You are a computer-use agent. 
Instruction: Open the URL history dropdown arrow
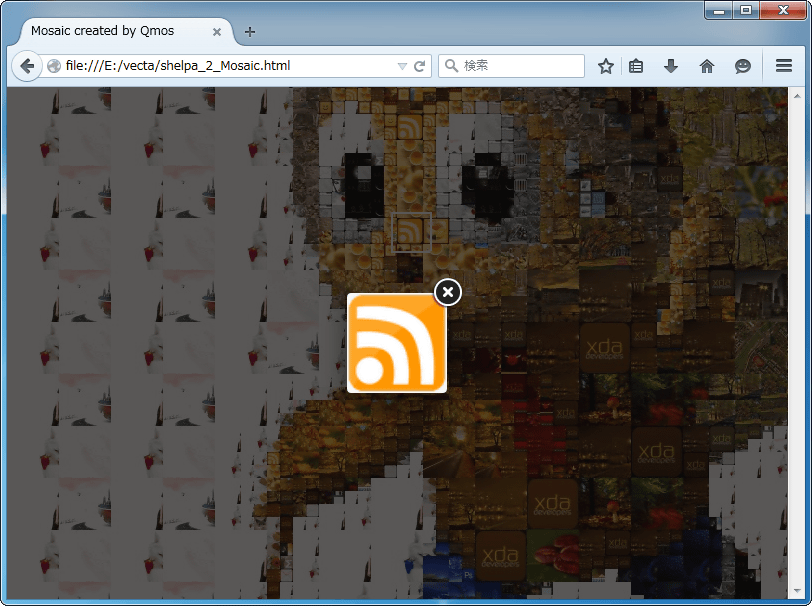tap(402, 66)
